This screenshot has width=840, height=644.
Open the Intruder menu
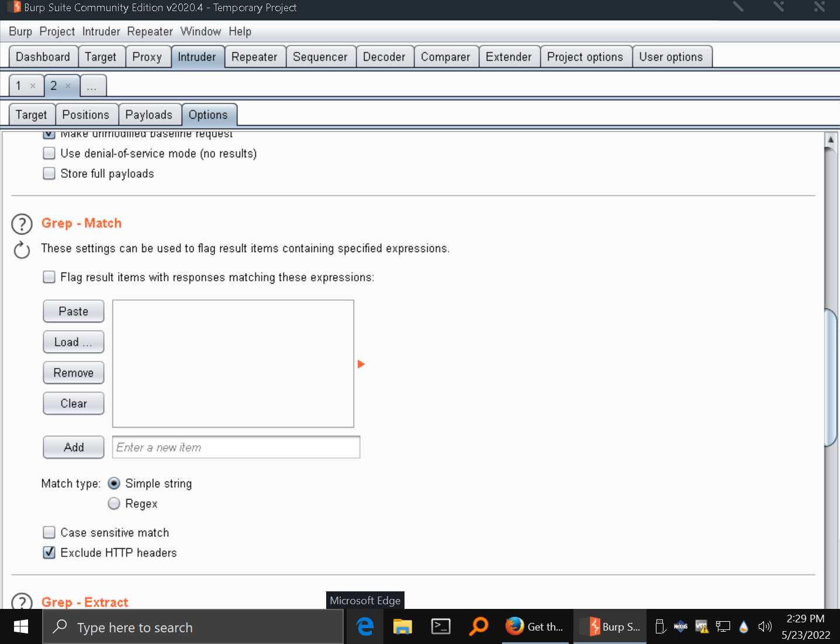pos(101,32)
